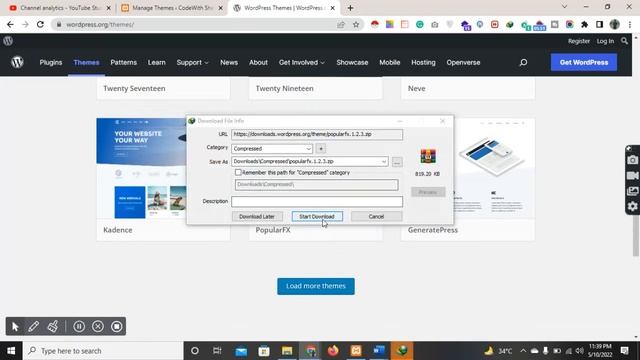Go to Patterns page
Screen dimensions: 640x360
point(123,62)
